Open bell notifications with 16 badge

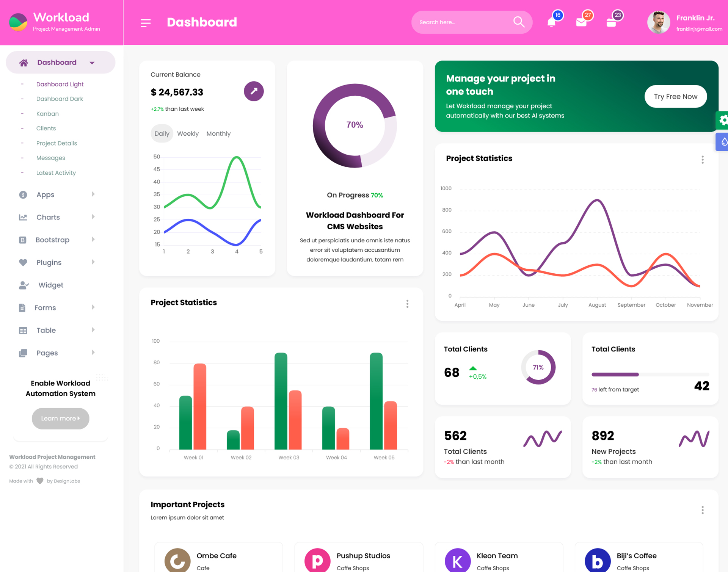point(552,22)
